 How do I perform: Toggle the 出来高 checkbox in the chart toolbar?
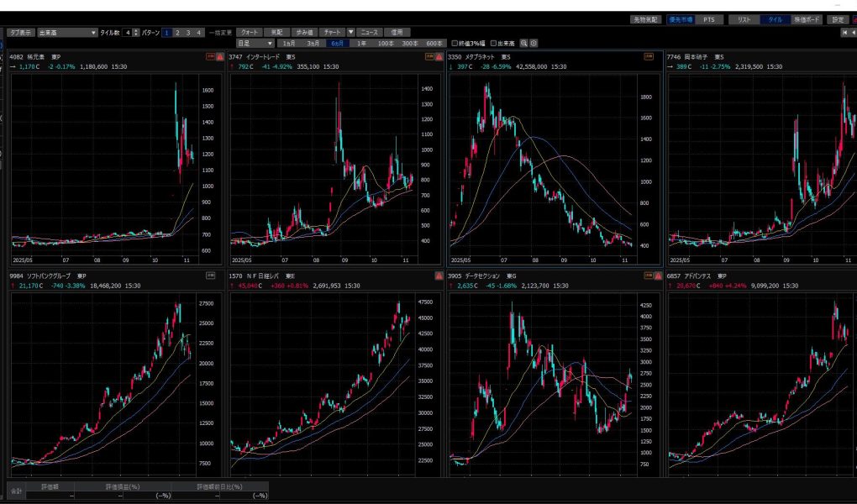pyautogui.click(x=493, y=43)
